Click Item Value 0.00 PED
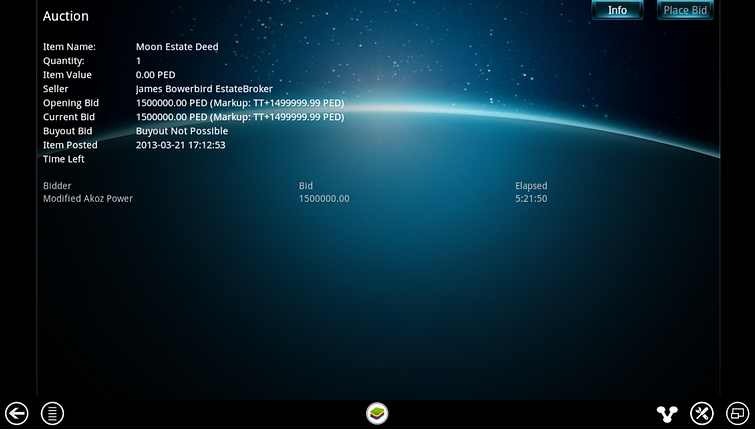 [156, 75]
